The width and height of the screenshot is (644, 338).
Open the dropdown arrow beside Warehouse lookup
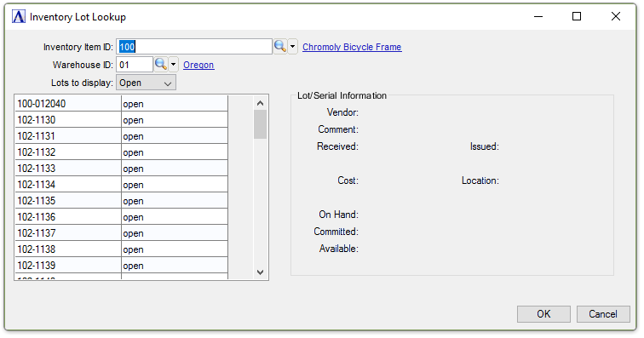click(173, 65)
